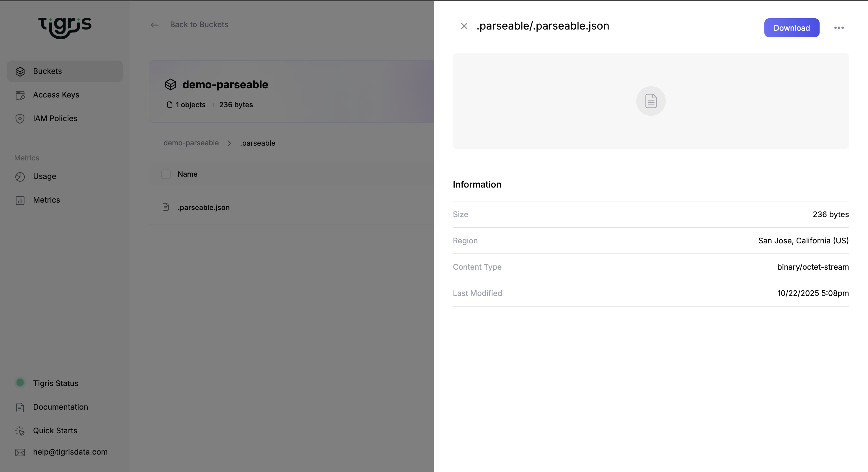The width and height of the screenshot is (868, 472).
Task: Select the .parseable.json file row
Action: click(203, 207)
